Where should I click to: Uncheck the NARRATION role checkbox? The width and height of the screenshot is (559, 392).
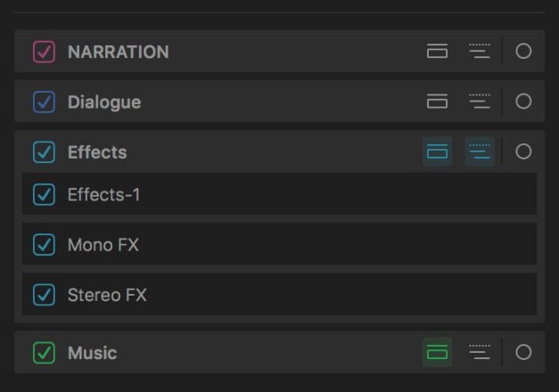tap(44, 52)
